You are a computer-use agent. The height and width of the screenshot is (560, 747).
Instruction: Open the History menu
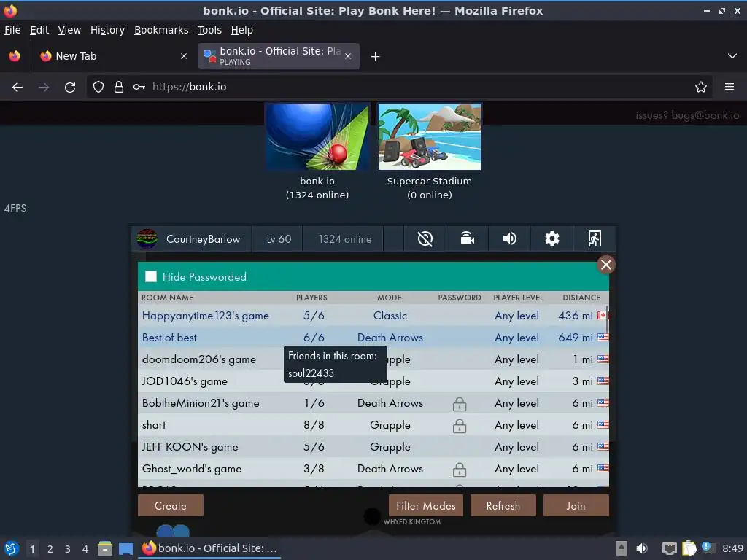click(x=108, y=30)
